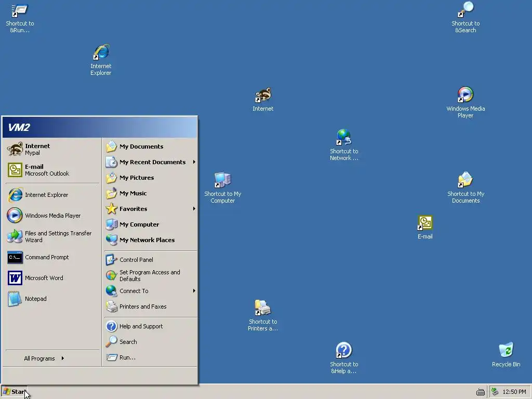Click the Mypal label under Internet

point(32,153)
